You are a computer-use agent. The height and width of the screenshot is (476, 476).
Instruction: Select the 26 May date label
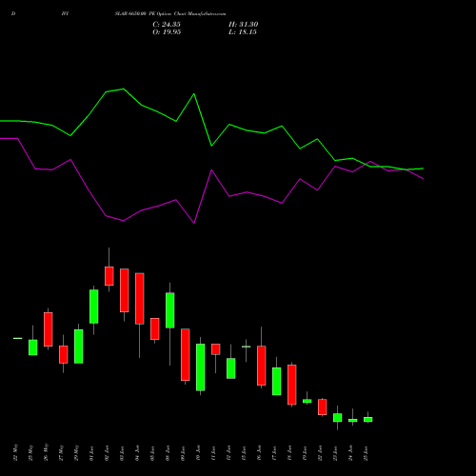[x=46, y=452]
